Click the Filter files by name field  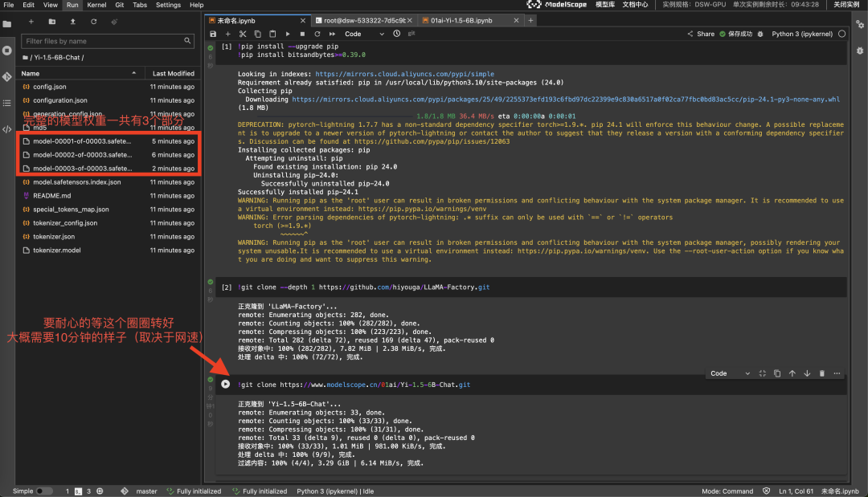(x=108, y=41)
